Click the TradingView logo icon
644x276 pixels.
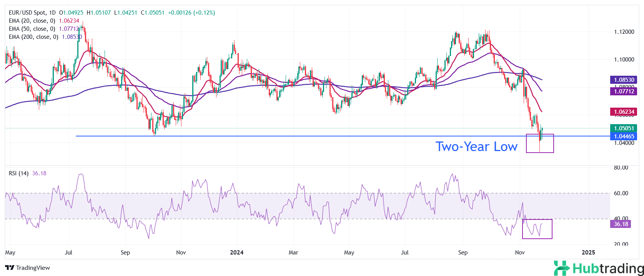pyautogui.click(x=10, y=268)
